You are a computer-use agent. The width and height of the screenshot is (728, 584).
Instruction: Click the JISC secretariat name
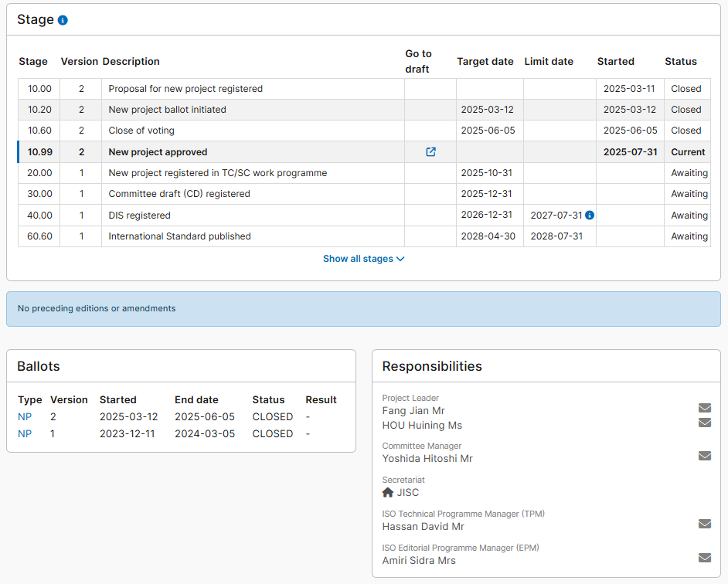pos(407,493)
